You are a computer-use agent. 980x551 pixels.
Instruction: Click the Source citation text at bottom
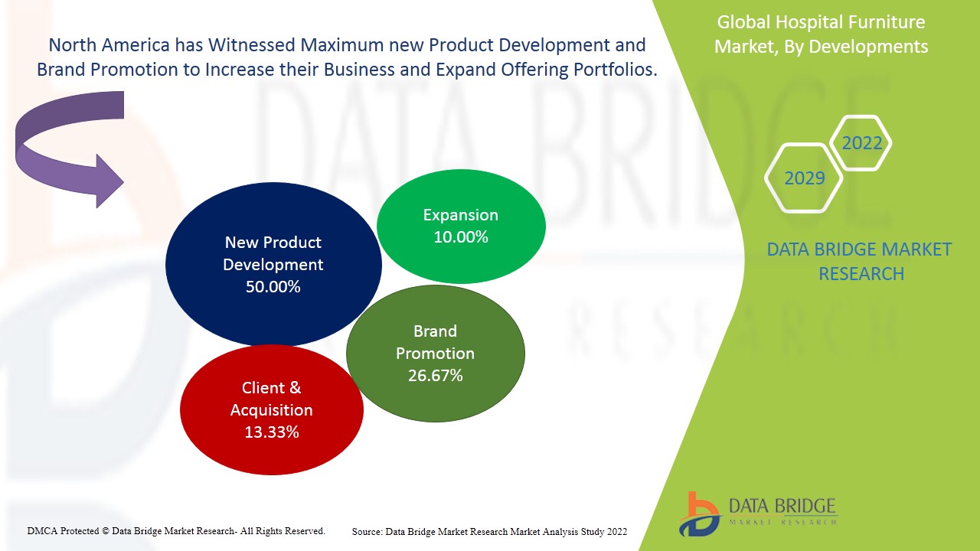coord(489,531)
